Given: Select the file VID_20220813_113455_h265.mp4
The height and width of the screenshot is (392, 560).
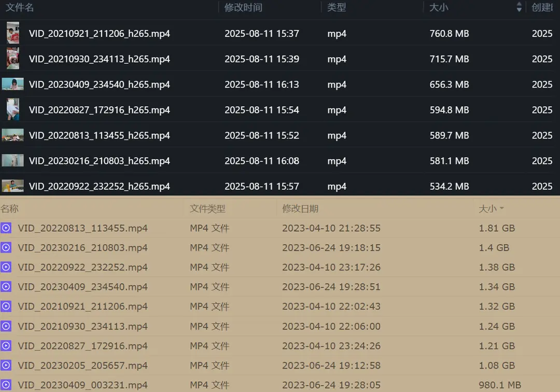Looking at the screenshot, I should point(99,135).
